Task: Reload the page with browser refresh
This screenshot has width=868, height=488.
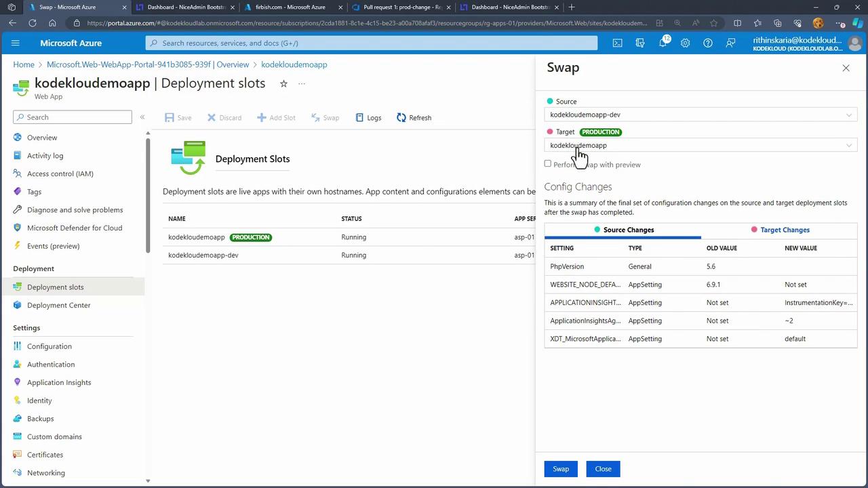Action: coord(33,23)
